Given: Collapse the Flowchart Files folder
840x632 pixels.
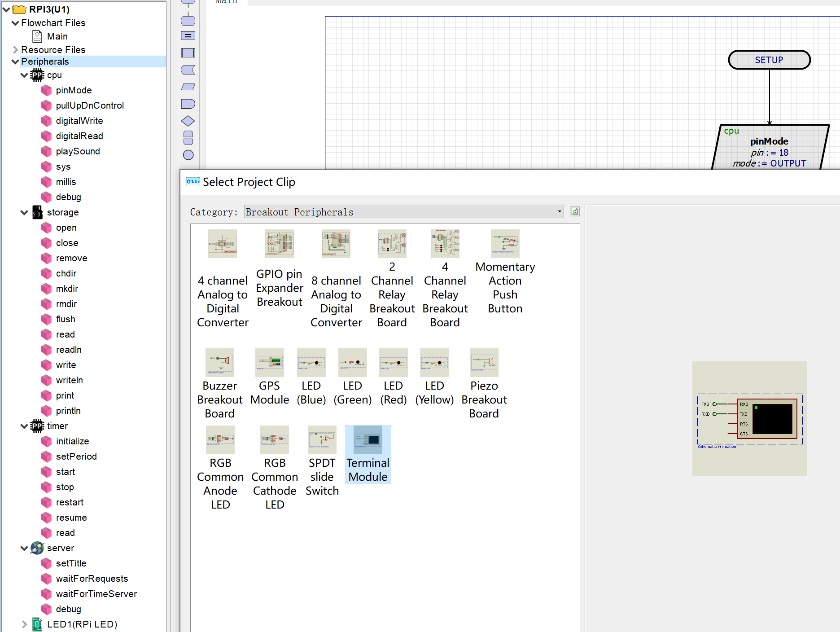Looking at the screenshot, I should pos(15,23).
